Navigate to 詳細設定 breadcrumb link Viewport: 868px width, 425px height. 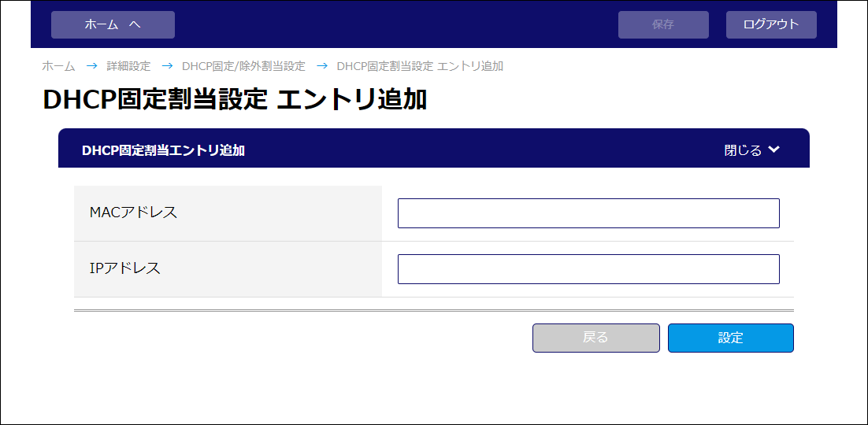(x=128, y=66)
